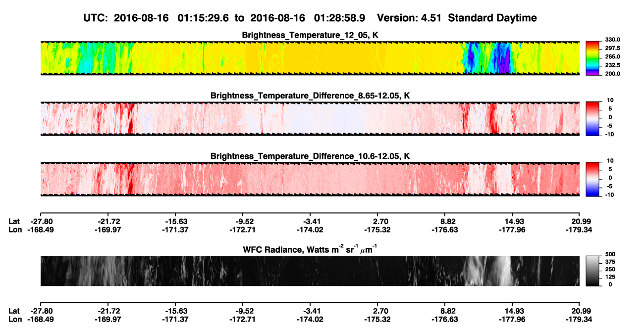
Task: Click the 265.0 colorbar tick label
Action: click(x=612, y=57)
